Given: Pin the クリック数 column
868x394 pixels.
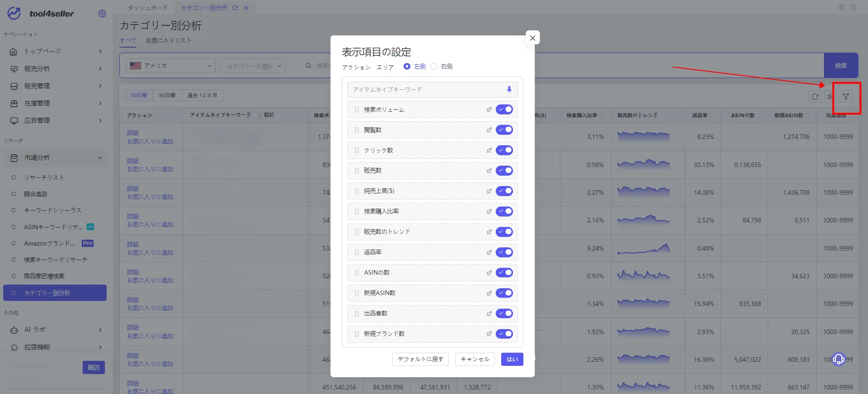Looking at the screenshot, I should point(489,150).
